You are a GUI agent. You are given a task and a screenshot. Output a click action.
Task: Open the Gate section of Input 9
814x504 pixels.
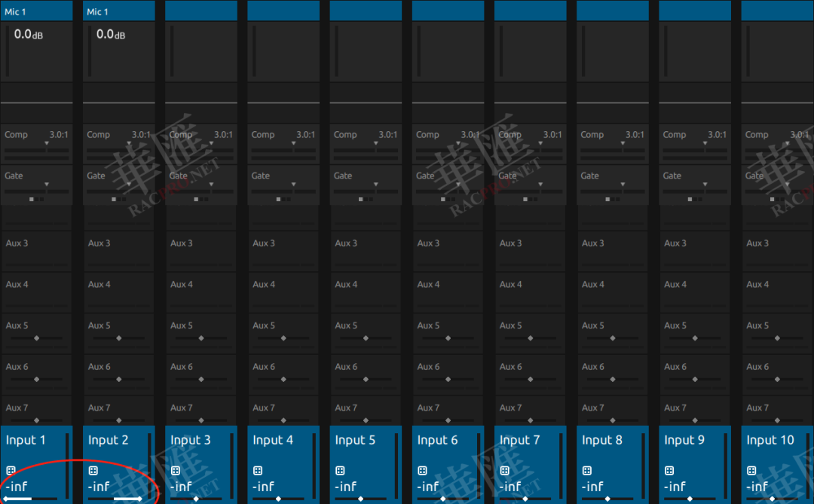coord(695,185)
